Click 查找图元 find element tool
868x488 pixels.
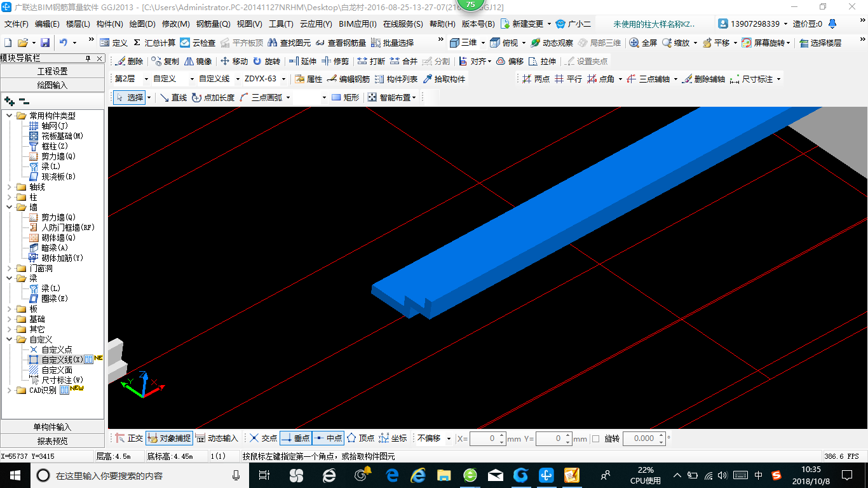289,43
